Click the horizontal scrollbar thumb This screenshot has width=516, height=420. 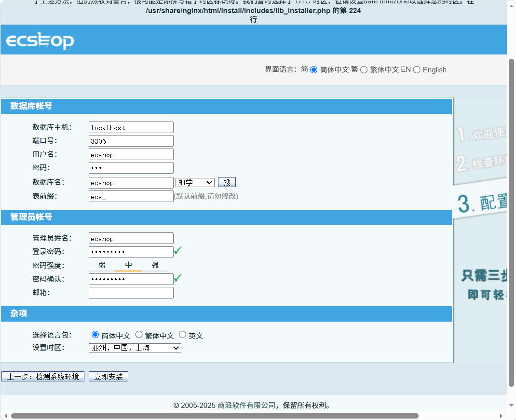pyautogui.click(x=215, y=416)
